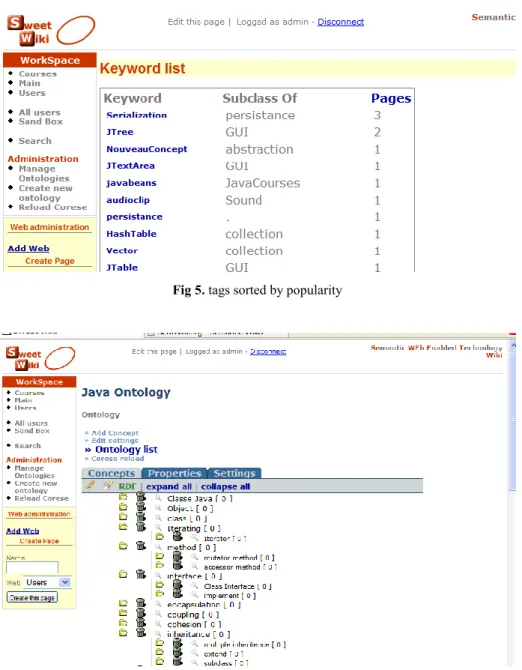Click trash icon on iterator row
This screenshot has height=670, width=522.
[x=177, y=537]
